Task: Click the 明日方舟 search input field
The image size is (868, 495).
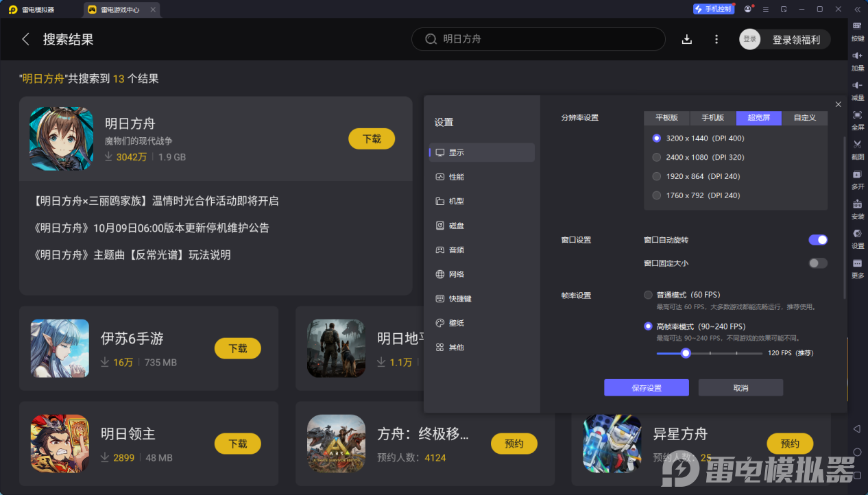Action: [538, 39]
